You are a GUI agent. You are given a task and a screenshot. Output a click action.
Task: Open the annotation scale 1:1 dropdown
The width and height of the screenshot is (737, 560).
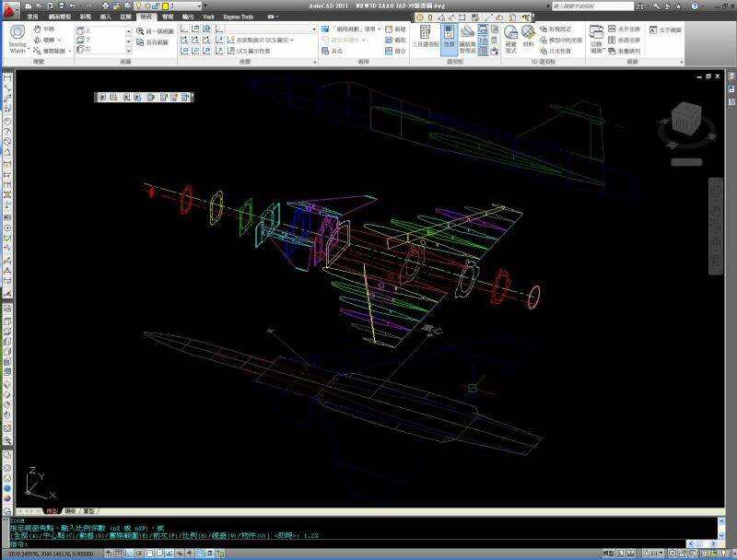(654, 554)
